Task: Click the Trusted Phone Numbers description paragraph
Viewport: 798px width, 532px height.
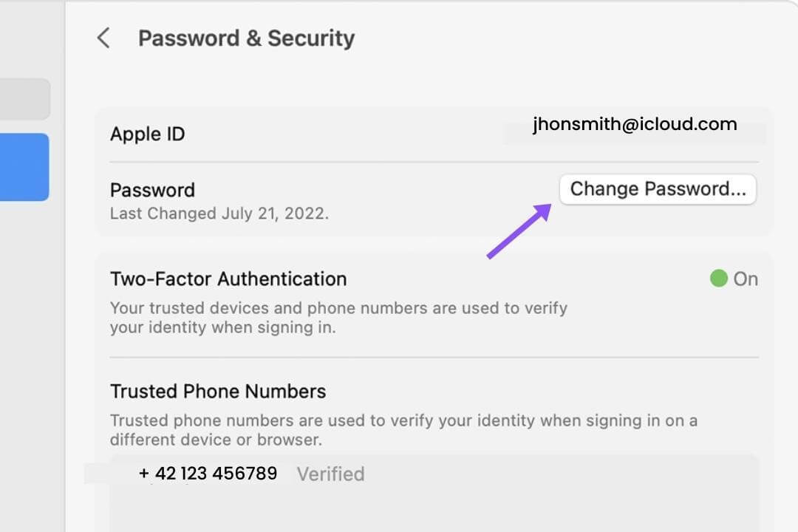Action: [x=403, y=429]
